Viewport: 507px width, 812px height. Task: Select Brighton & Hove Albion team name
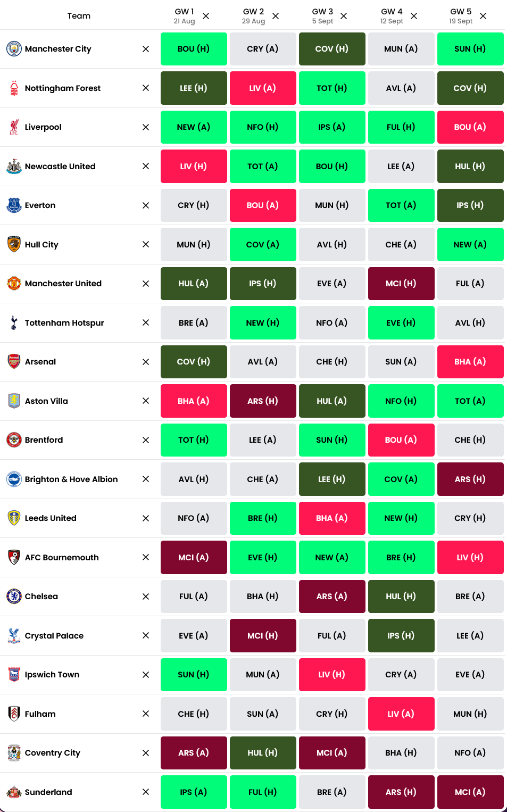point(71,479)
